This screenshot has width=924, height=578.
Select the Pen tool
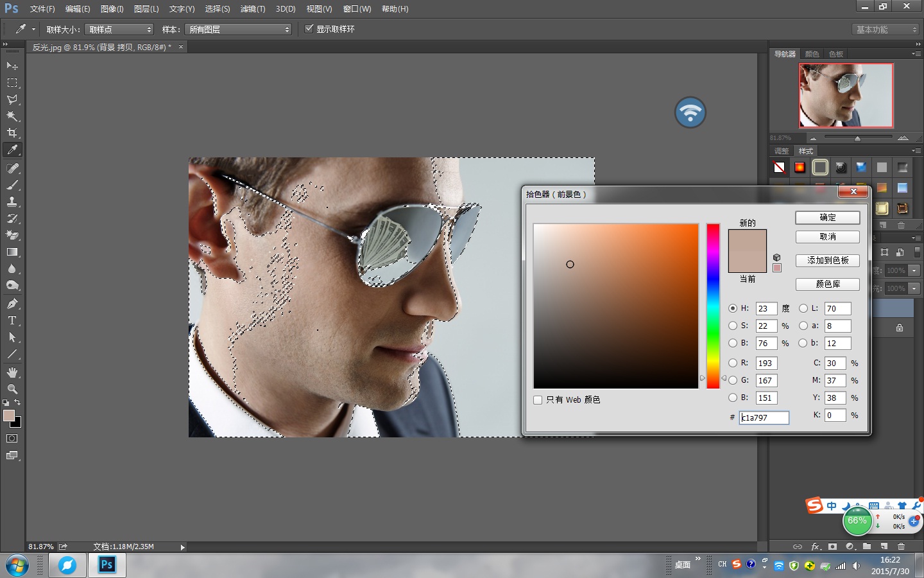point(12,304)
